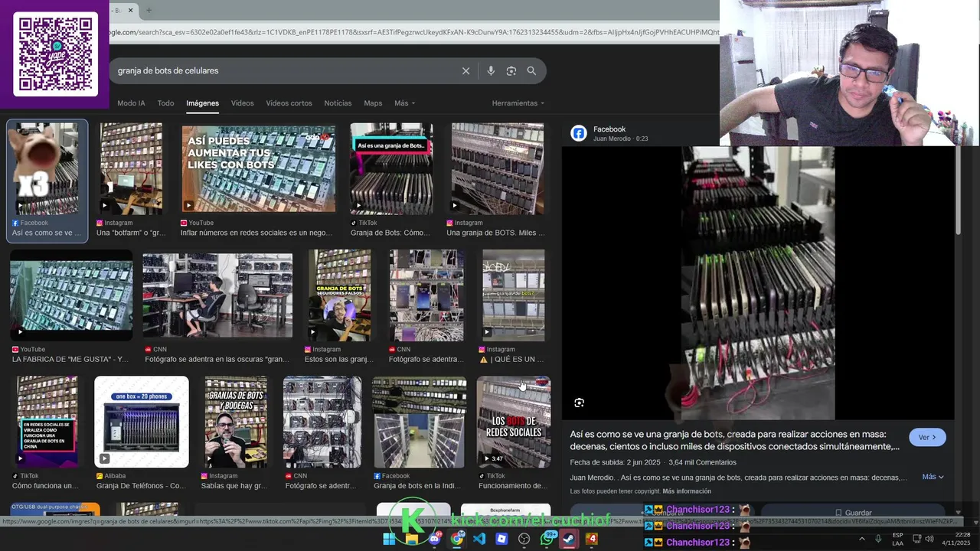980x551 pixels.
Task: Open the CNN man-at-desk photo result
Action: click(x=217, y=295)
